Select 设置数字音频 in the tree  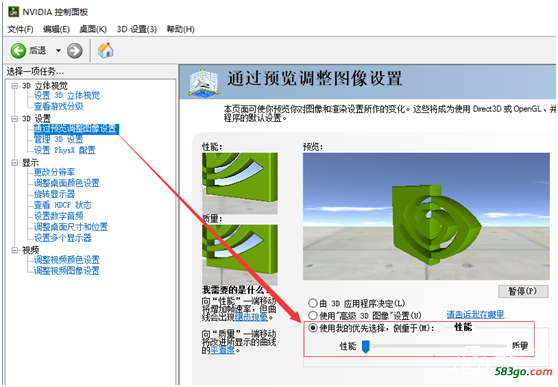[x=58, y=216]
